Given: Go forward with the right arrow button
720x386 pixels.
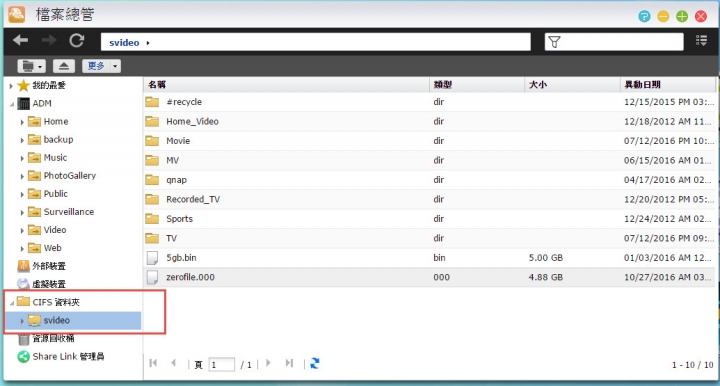Looking at the screenshot, I should coord(48,40).
